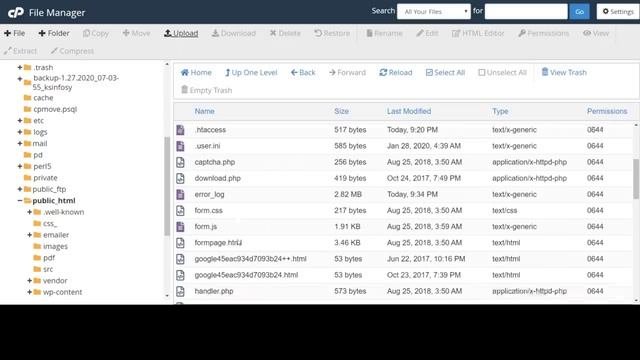640x360 pixels.
Task: Click the Go search button
Action: point(579,11)
